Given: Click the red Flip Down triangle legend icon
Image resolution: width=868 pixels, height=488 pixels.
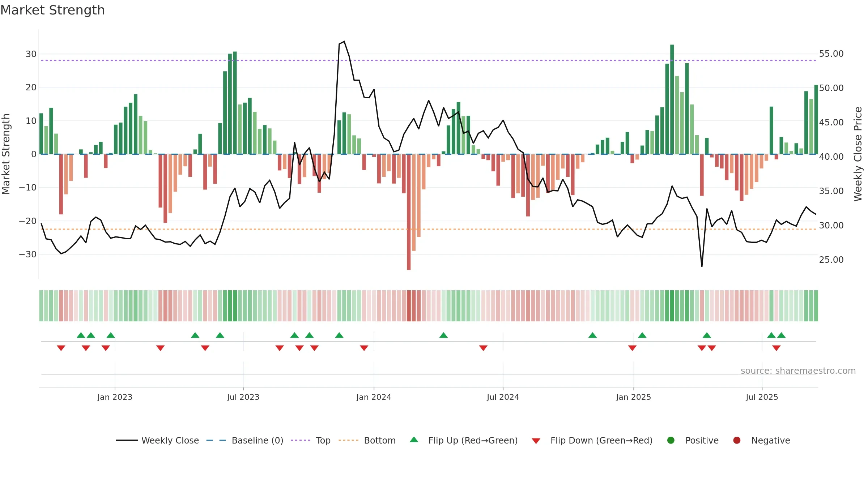Looking at the screenshot, I should coord(536,441).
